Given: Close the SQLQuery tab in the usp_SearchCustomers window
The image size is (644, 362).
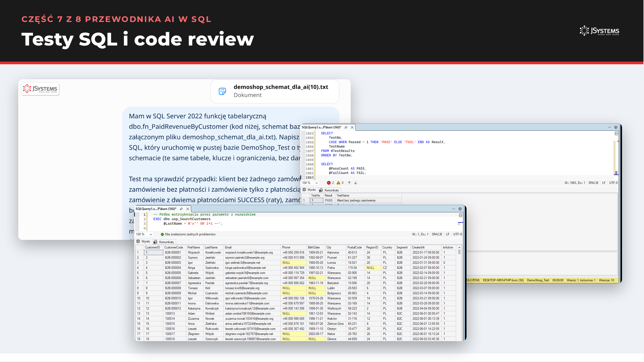Looking at the screenshot, I should coord(188,209).
